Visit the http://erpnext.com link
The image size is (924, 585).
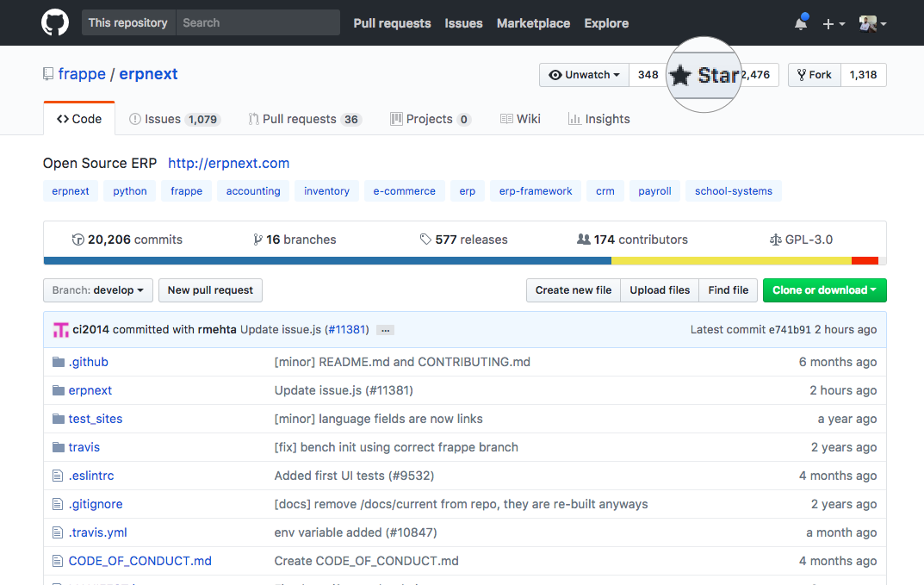click(x=229, y=164)
